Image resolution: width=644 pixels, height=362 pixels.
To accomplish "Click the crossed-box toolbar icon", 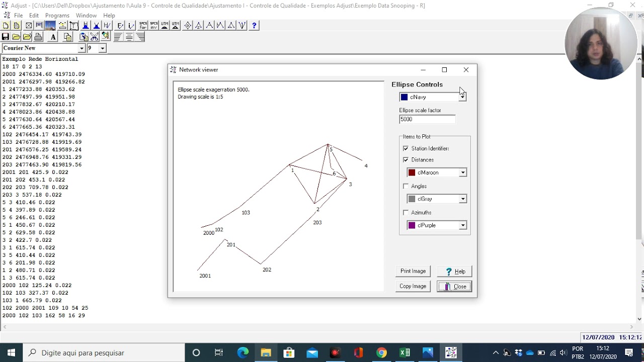I will point(29,25).
